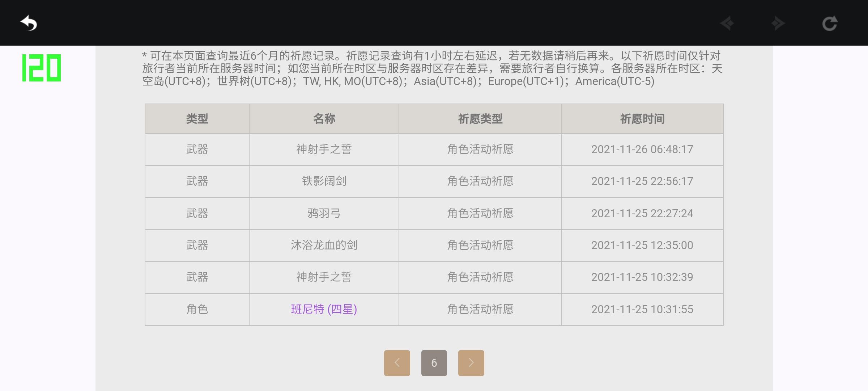Tap the browser back navigation icon
Image resolution: width=868 pixels, height=391 pixels.
tap(727, 24)
